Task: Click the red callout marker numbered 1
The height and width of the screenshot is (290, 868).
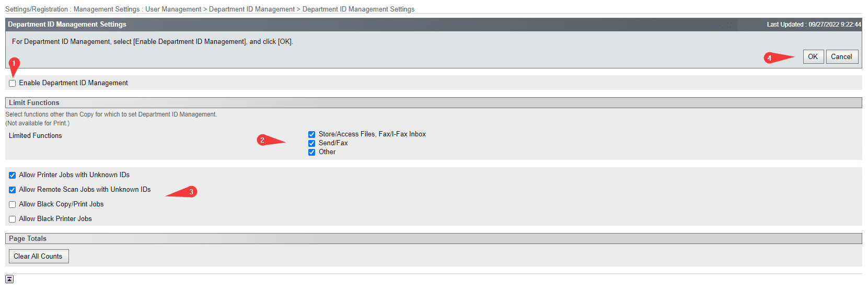Action: (x=14, y=64)
